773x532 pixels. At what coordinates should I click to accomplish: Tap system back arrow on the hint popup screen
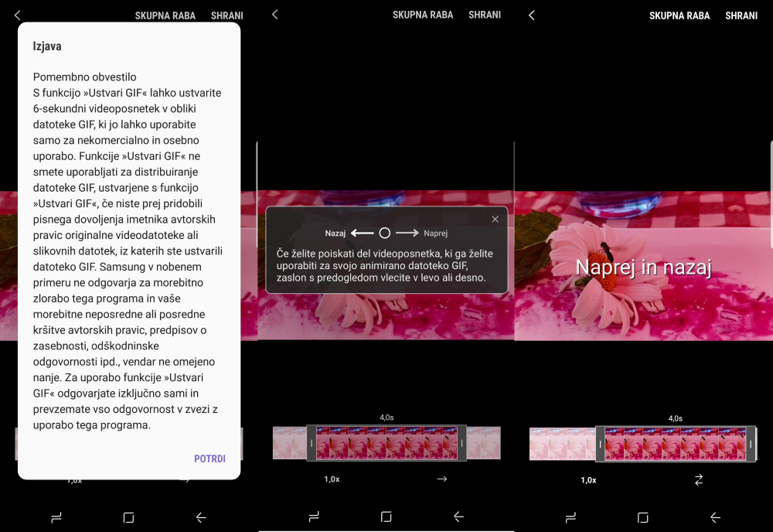click(458, 517)
